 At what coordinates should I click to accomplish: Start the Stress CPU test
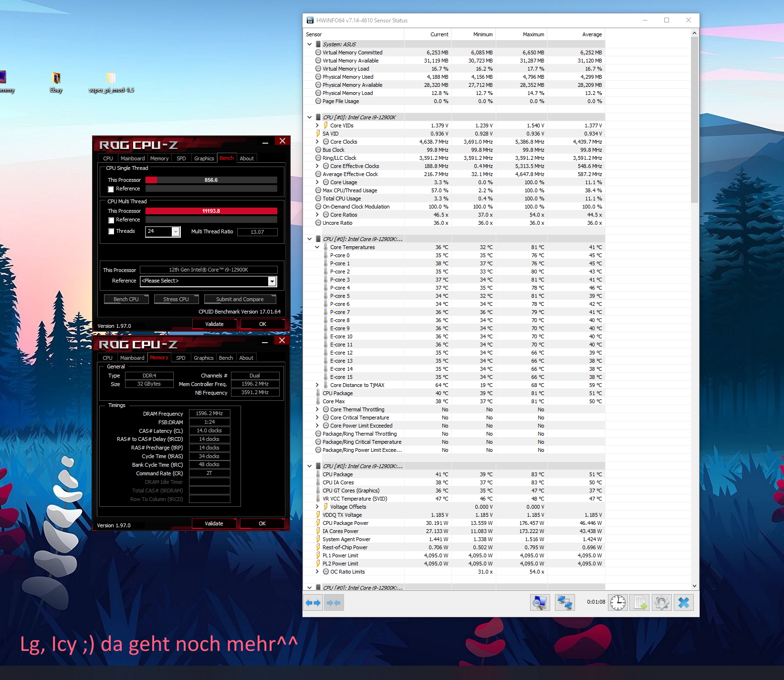pos(176,299)
